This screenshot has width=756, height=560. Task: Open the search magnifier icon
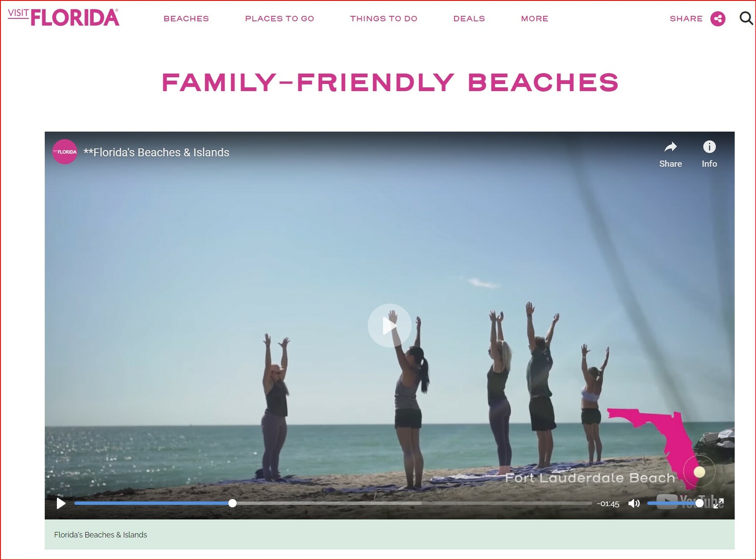click(x=746, y=19)
